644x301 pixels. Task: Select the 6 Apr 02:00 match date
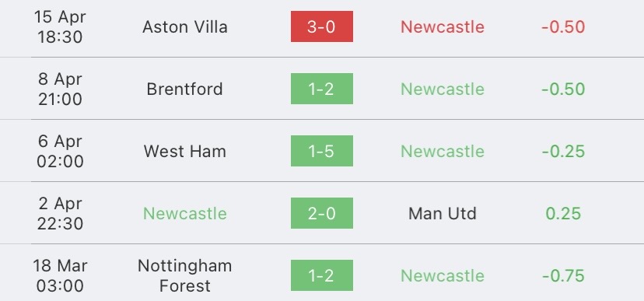tap(60, 151)
